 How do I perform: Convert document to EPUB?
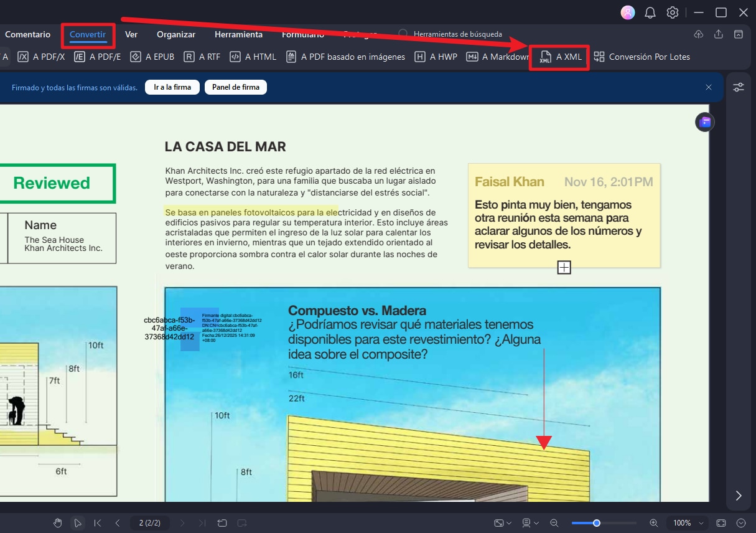pos(152,57)
